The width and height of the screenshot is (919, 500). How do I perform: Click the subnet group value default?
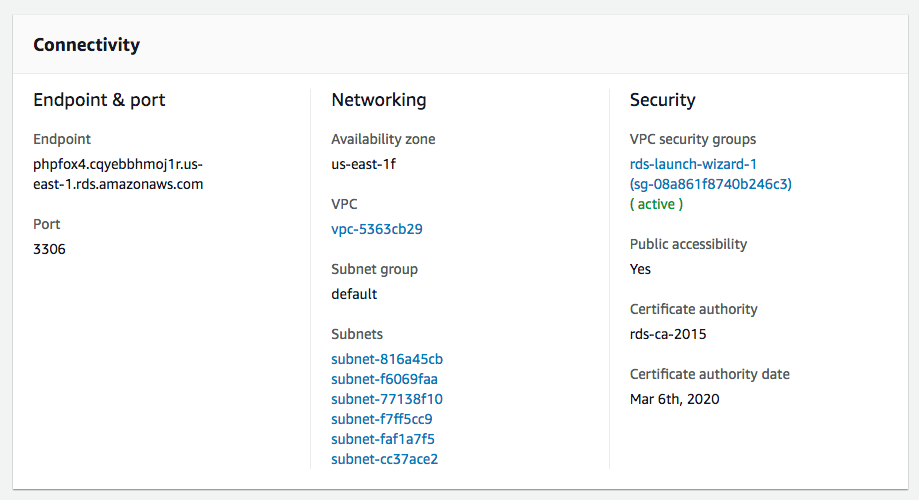[x=354, y=294]
